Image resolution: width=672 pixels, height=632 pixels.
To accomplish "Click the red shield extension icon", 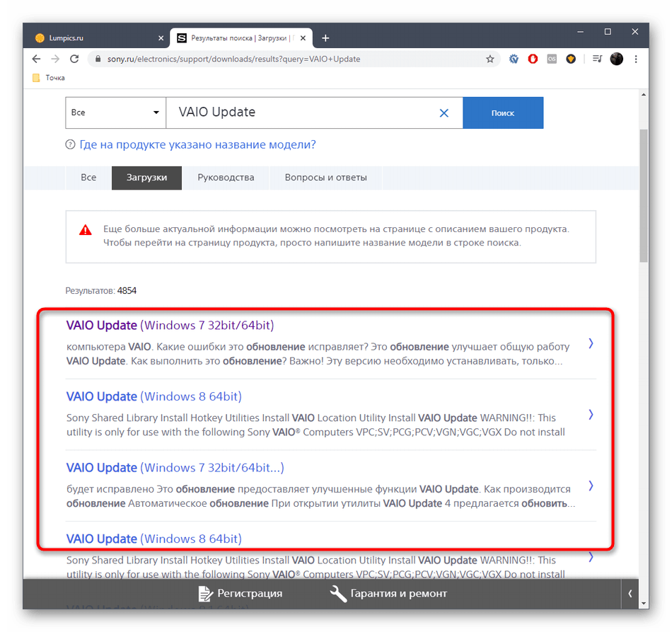I will coord(533,59).
